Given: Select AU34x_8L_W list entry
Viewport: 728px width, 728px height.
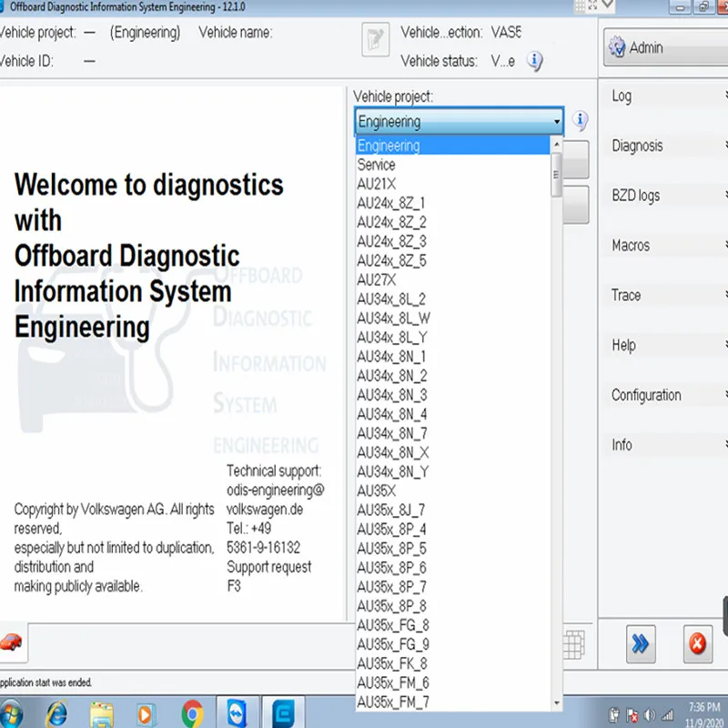Looking at the screenshot, I should 453,318.
